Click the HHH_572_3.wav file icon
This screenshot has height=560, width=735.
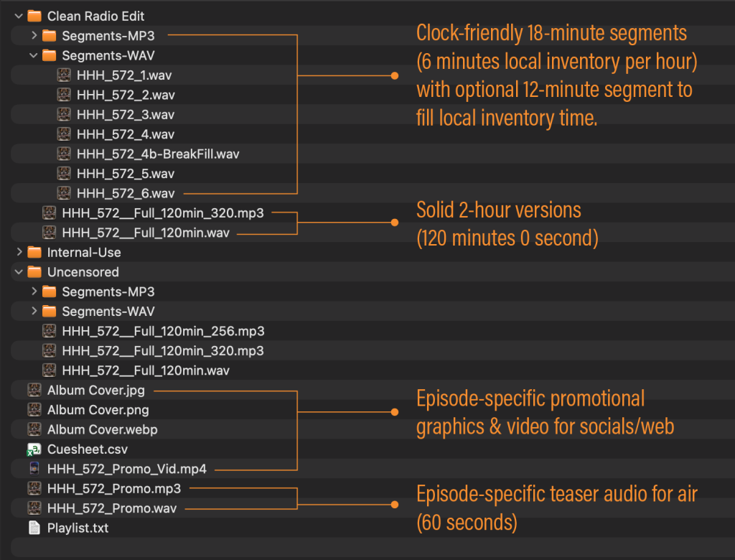(64, 114)
